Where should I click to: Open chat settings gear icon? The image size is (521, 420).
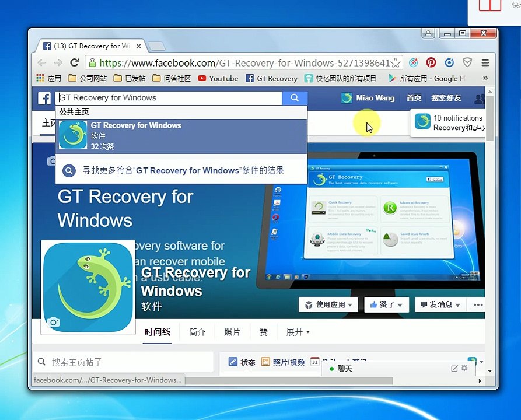464,368
